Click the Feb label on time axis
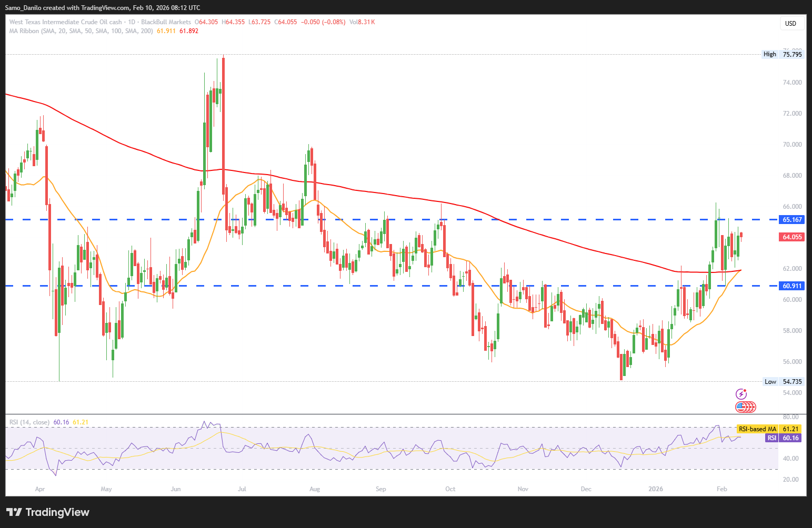Image resolution: width=812 pixels, height=528 pixels. click(x=722, y=489)
